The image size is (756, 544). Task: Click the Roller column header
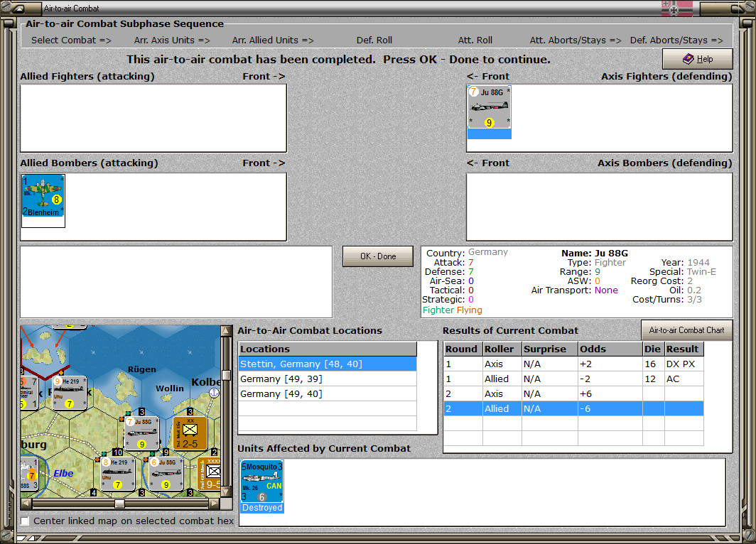[502, 349]
